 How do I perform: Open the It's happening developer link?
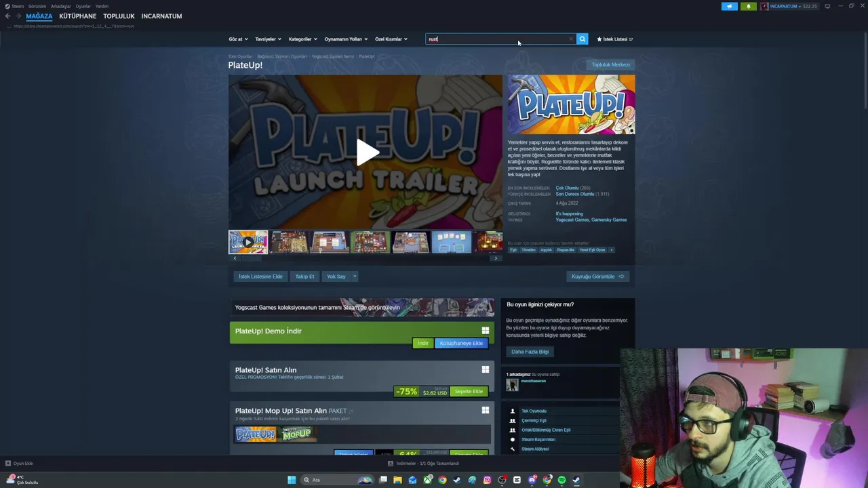click(x=569, y=213)
